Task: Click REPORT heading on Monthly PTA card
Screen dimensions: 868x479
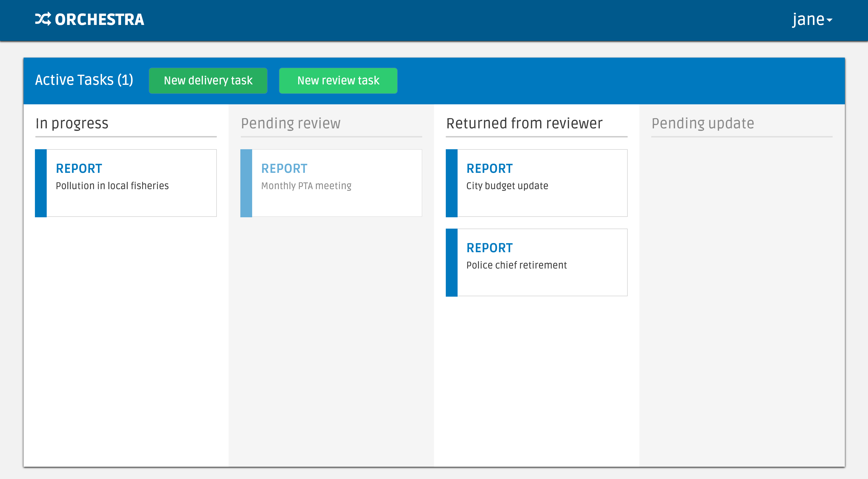Action: [284, 169]
